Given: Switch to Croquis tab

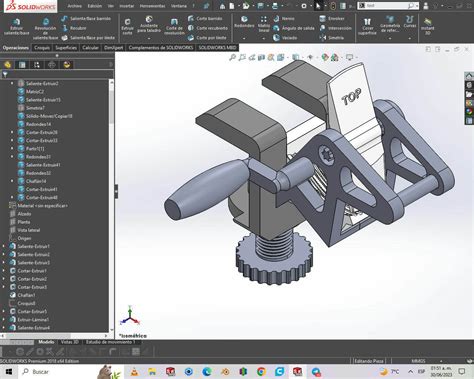Looking at the screenshot, I should tap(42, 48).
